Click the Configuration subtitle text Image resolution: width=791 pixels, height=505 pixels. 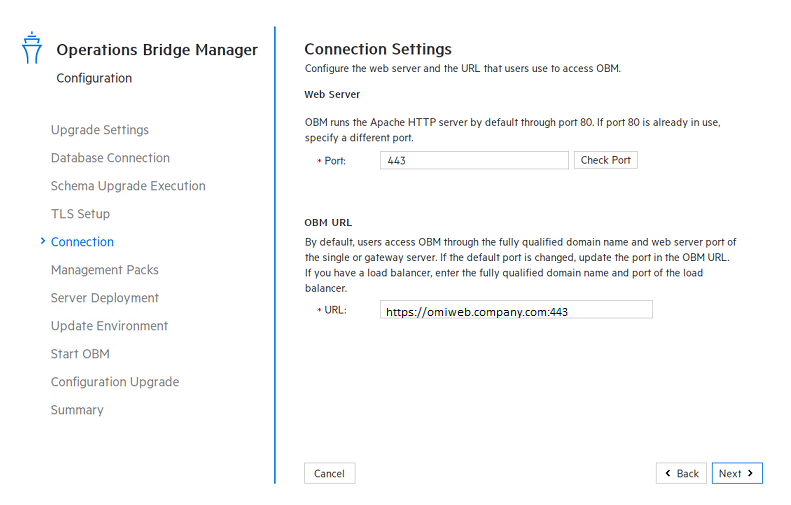point(94,78)
